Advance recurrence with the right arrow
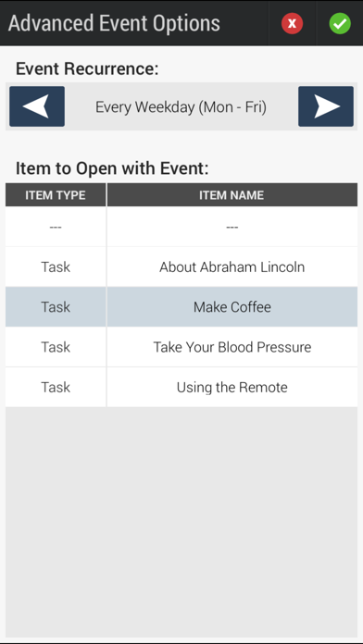Image resolution: width=363 pixels, height=644 pixels. tap(326, 106)
